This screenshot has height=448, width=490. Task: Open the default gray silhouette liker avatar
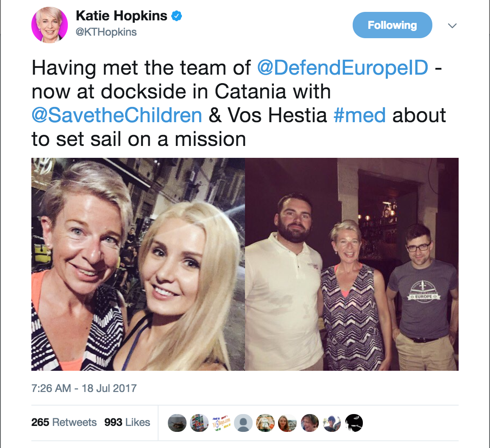pyautogui.click(x=243, y=423)
